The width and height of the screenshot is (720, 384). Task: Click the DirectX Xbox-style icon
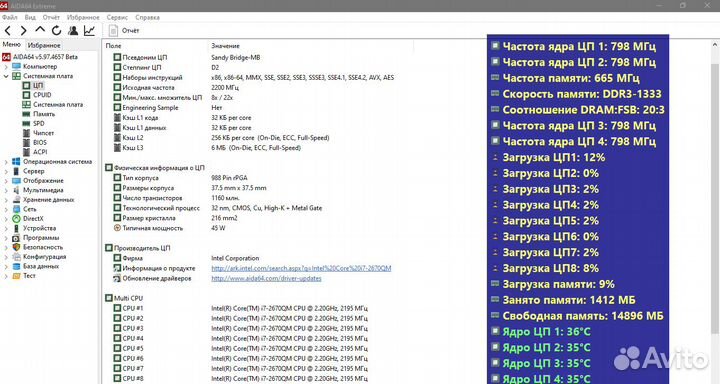pyautogui.click(x=16, y=219)
